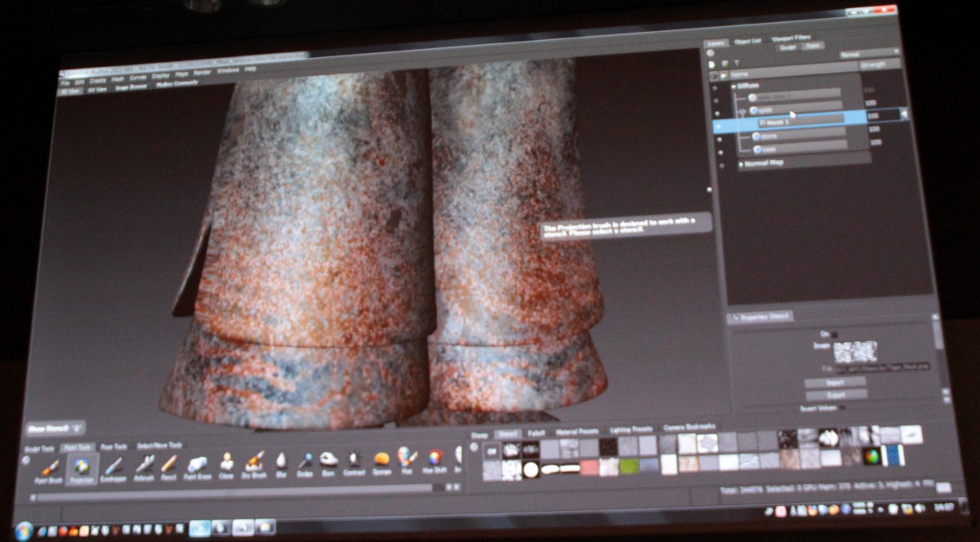Turn stencil Off in stencil tray
The width and height of the screenshot is (980, 542).
click(x=492, y=451)
